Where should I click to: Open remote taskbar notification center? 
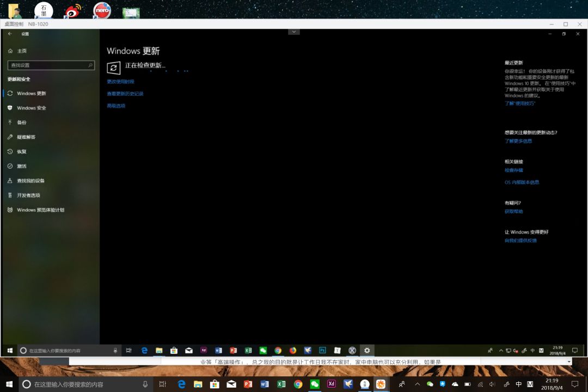click(x=574, y=351)
